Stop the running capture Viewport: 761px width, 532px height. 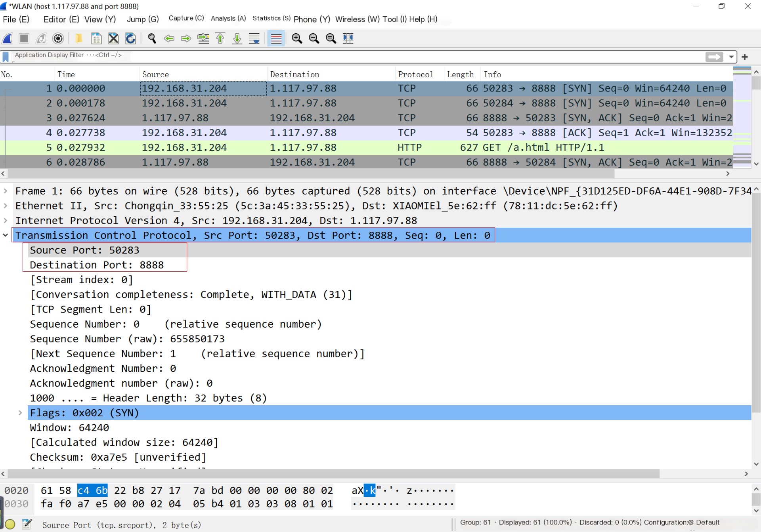coord(24,38)
